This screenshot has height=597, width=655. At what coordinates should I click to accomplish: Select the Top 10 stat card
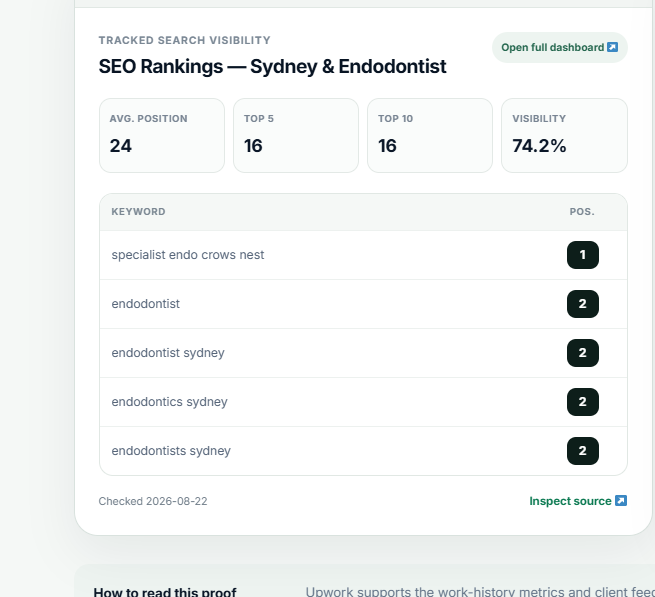430,135
